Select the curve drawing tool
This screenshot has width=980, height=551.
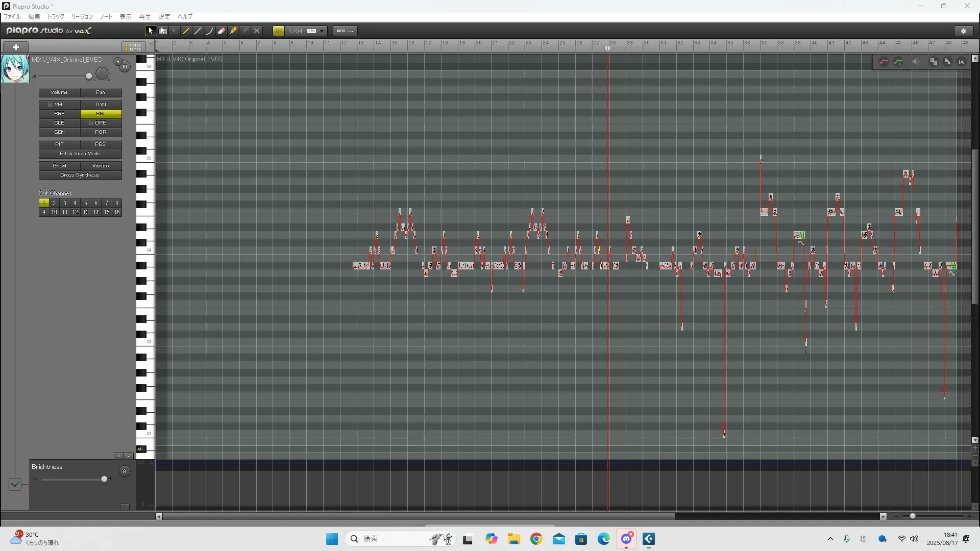pos(209,31)
